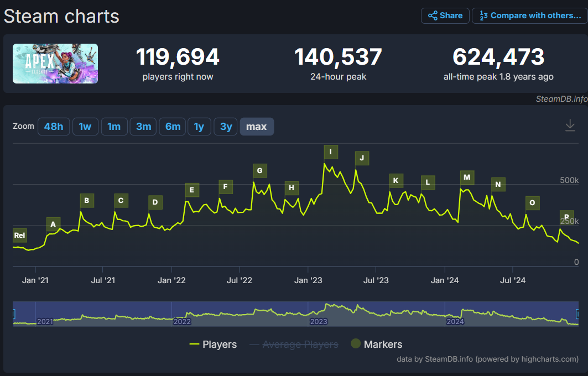
Task: Enable the Average Players series
Action: pos(294,344)
